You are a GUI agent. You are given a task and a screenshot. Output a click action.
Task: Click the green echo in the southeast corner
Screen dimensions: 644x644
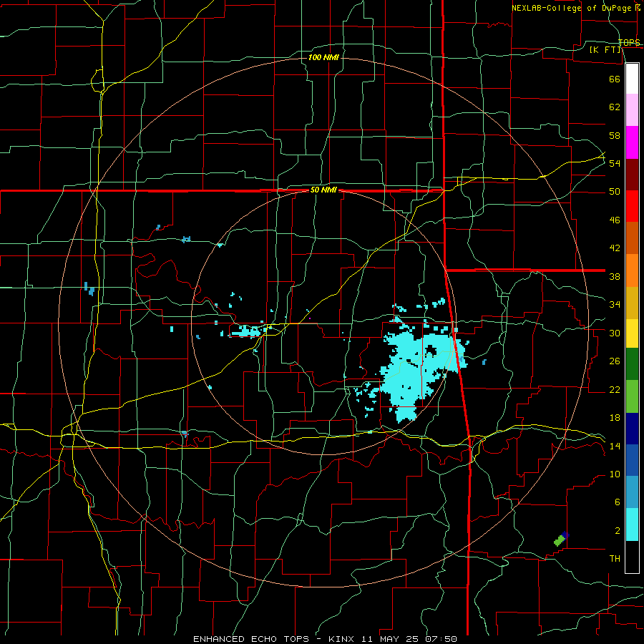click(559, 541)
